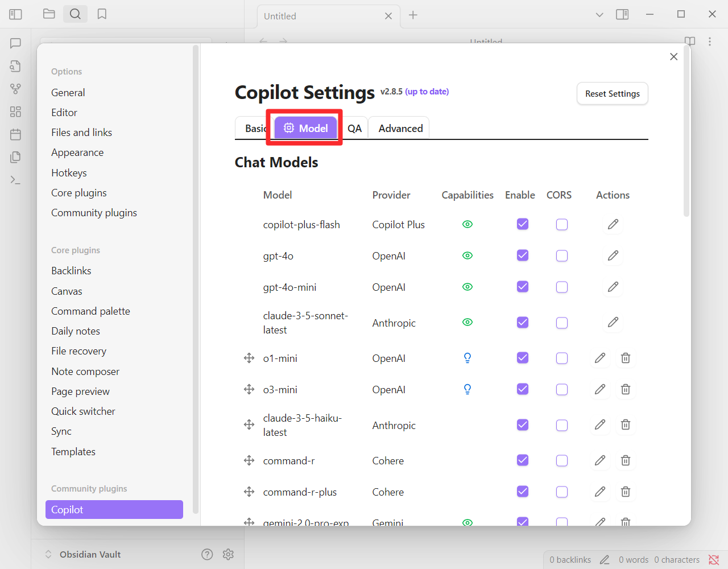
Task: Click the sync status icon in status bar
Action: (714, 560)
